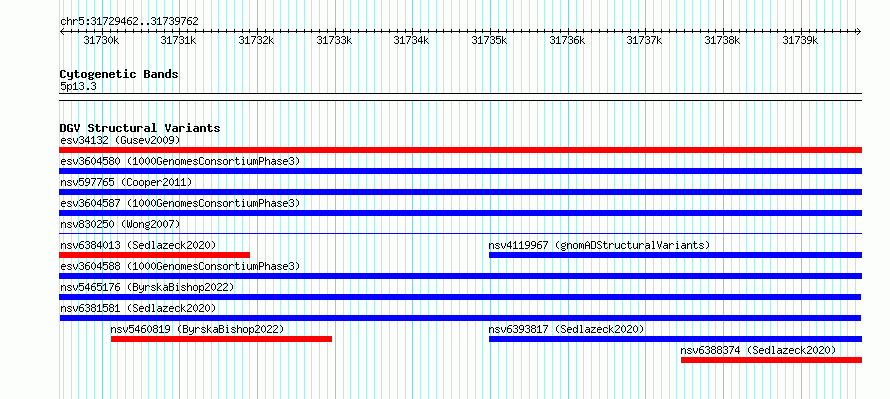Open nsv5460819 (ByrskaBishop2022) label
This screenshot has width=890, height=399.
pos(197,329)
